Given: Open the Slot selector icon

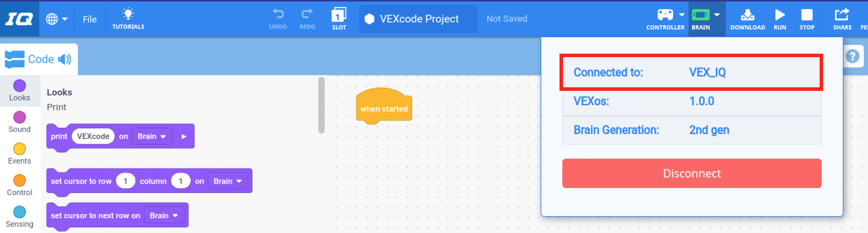Looking at the screenshot, I should coord(339,15).
